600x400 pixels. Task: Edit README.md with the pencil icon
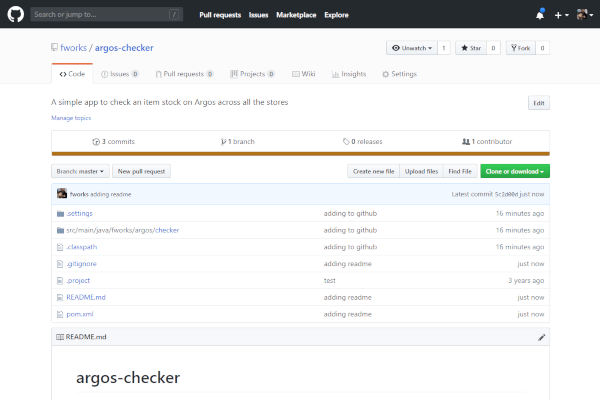pos(542,337)
